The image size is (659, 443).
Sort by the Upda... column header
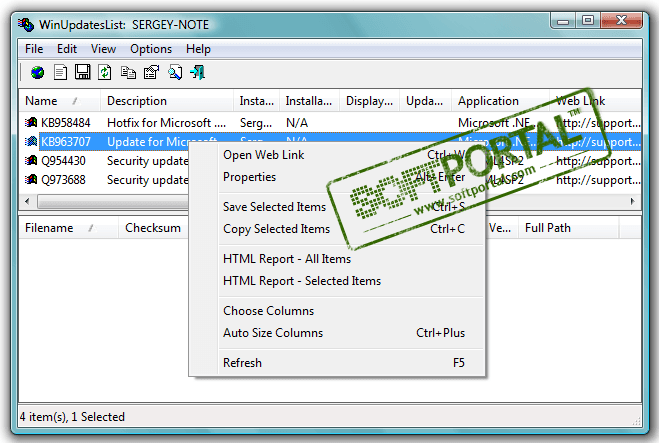click(x=425, y=101)
